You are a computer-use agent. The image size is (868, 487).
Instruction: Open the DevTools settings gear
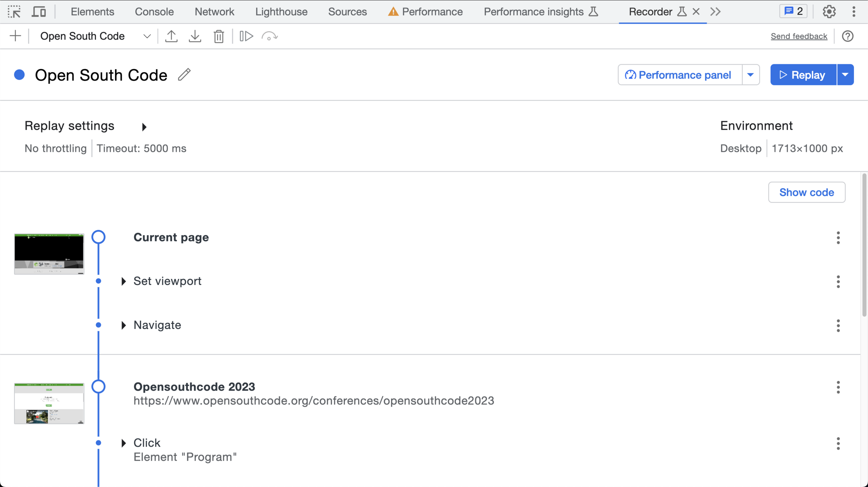(829, 12)
